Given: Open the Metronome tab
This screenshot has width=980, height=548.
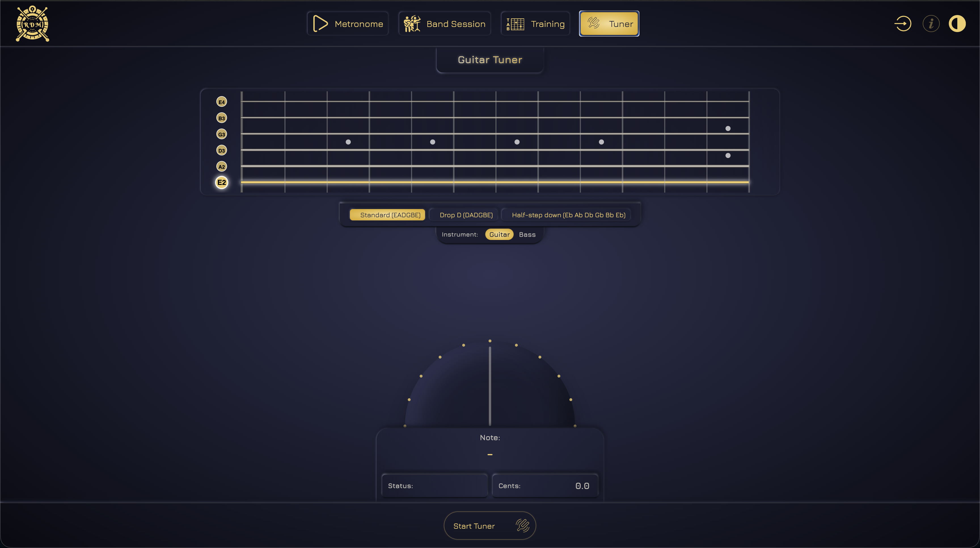Looking at the screenshot, I should click(347, 24).
